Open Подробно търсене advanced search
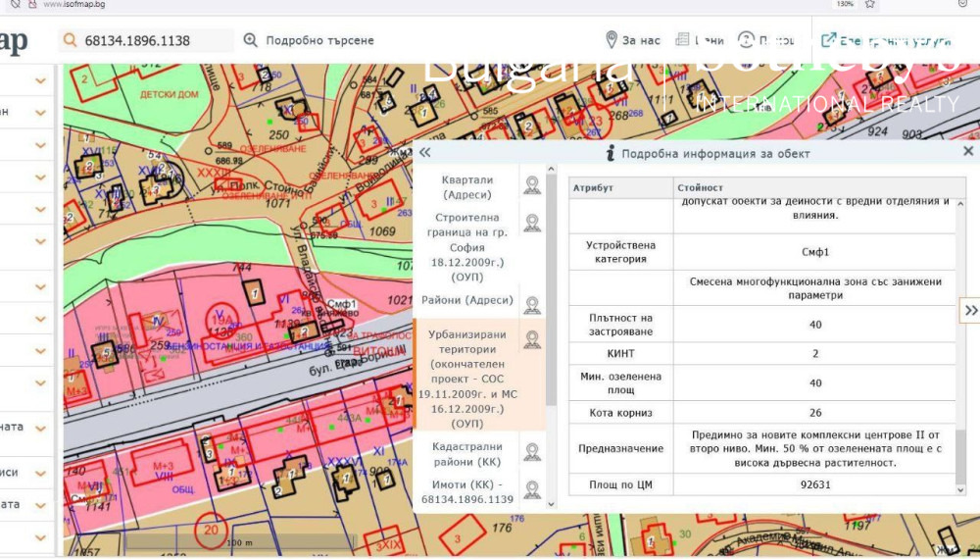 point(308,41)
